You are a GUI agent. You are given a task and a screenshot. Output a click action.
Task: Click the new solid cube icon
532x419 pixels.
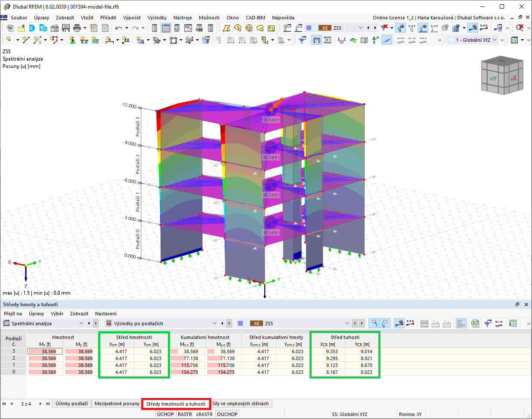pos(206,40)
